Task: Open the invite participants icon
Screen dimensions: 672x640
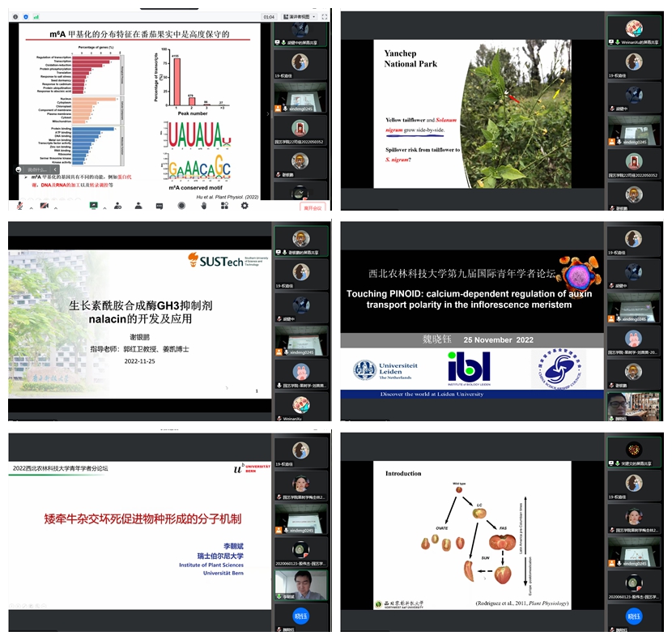Action: [118, 206]
